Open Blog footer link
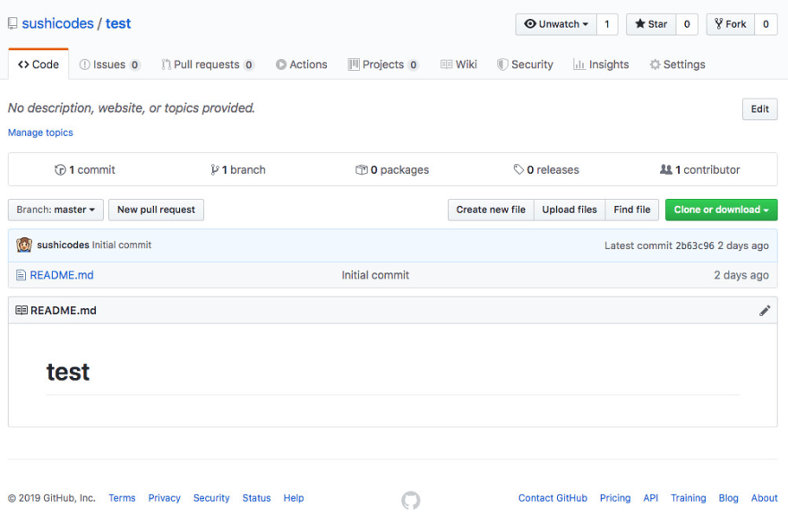This screenshot has height=532, width=788. pyautogui.click(x=729, y=498)
